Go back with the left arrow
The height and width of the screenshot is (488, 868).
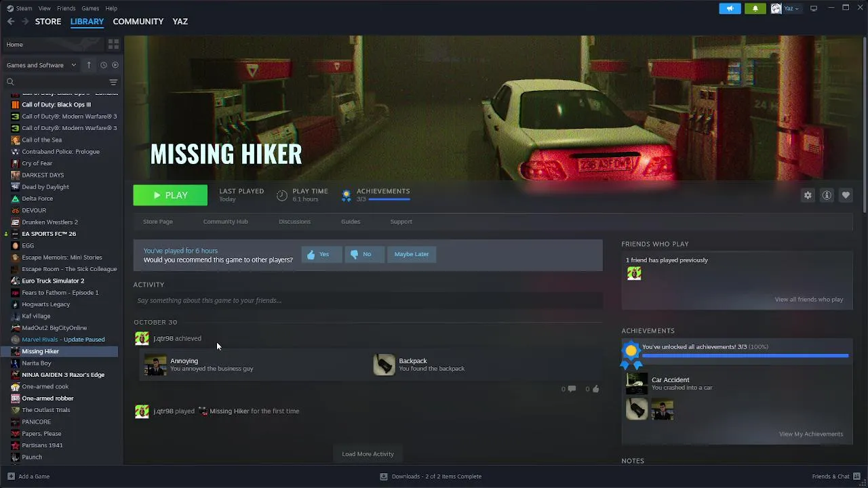pyautogui.click(x=11, y=22)
